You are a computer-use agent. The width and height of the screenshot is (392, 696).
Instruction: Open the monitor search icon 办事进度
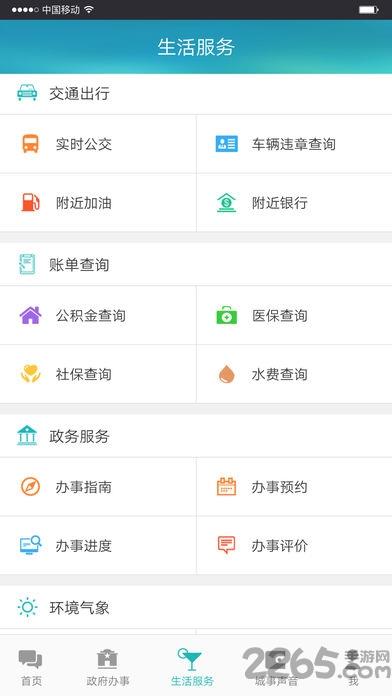[x=31, y=545]
